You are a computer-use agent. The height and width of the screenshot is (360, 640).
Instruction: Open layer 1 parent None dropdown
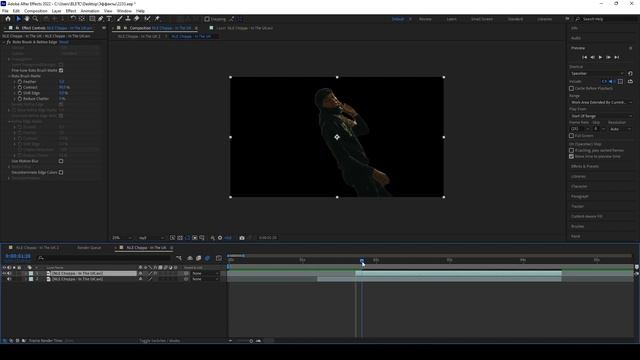(205, 273)
